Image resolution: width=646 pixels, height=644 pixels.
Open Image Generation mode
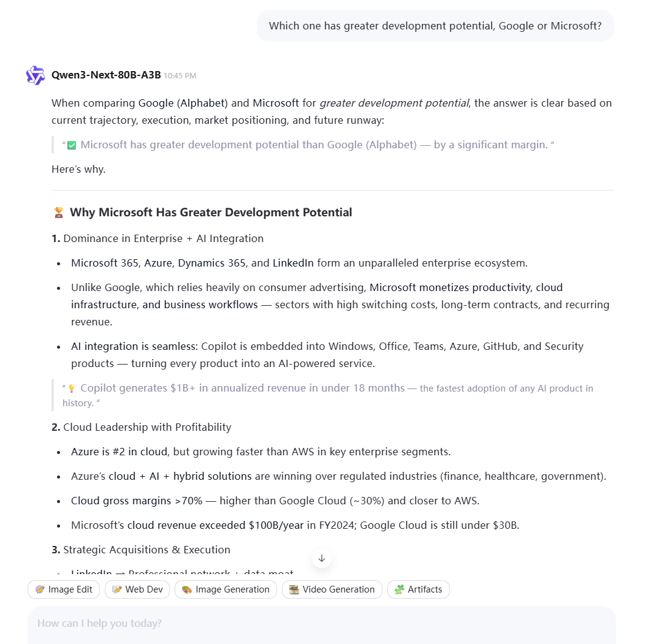pyautogui.click(x=226, y=589)
